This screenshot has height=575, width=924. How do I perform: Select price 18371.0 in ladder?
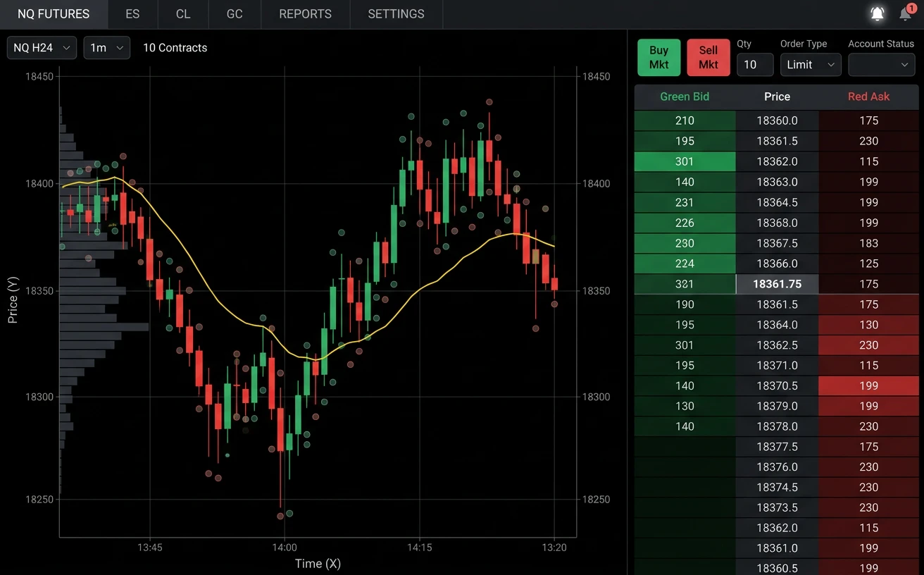(777, 366)
